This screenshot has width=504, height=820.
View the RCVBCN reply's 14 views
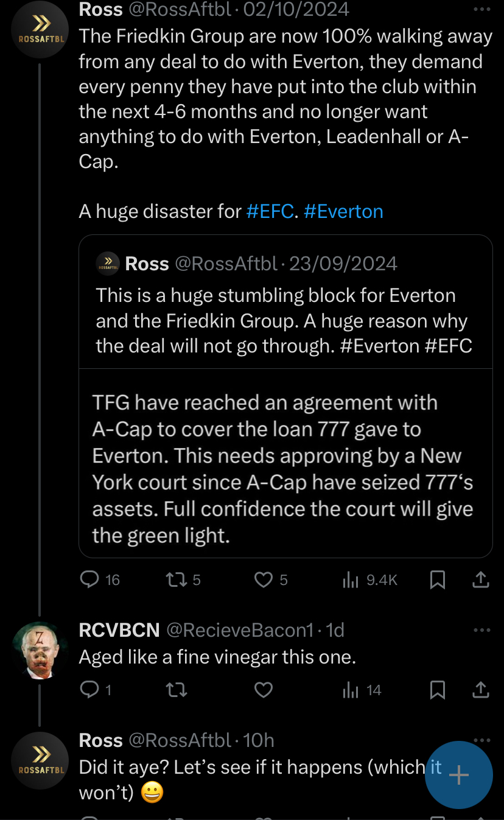[x=351, y=690]
